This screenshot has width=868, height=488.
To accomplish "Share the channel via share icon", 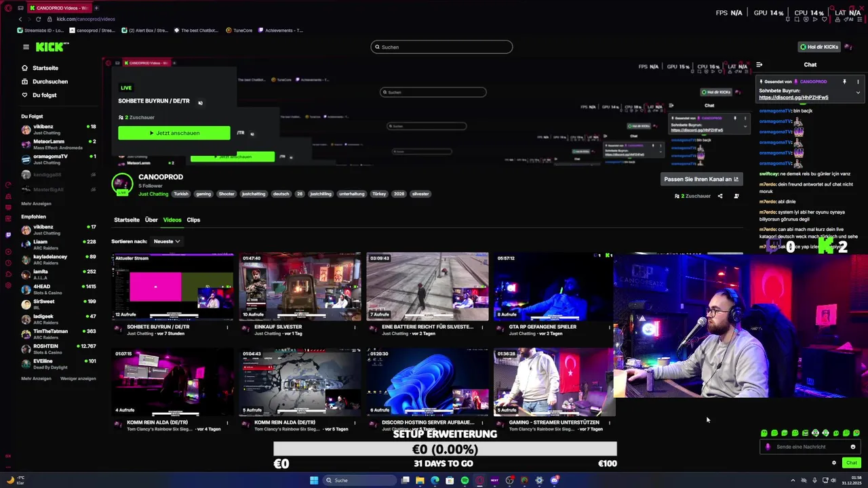I will click(720, 196).
